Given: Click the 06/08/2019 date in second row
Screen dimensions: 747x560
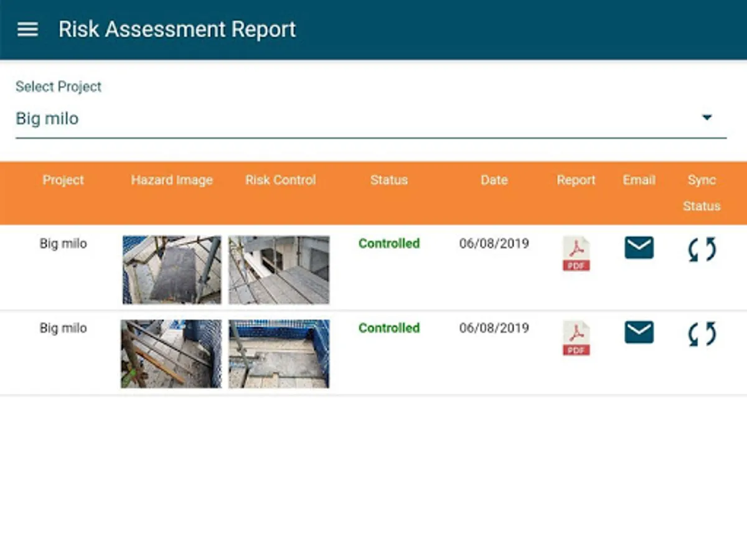Looking at the screenshot, I should (494, 328).
